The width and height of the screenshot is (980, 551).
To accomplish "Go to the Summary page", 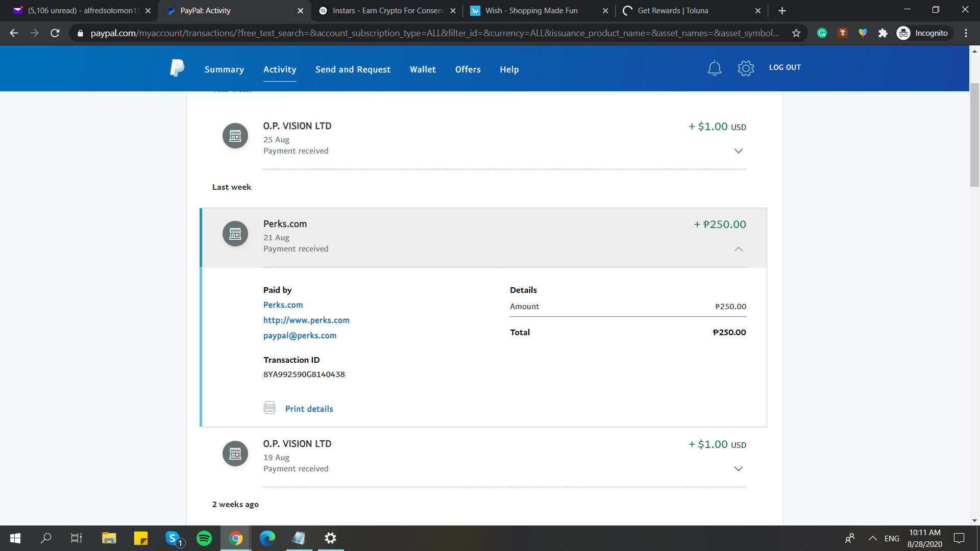I will pyautogui.click(x=224, y=69).
